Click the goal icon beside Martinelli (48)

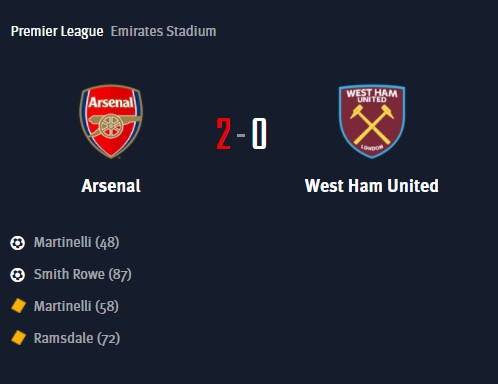[x=17, y=243]
